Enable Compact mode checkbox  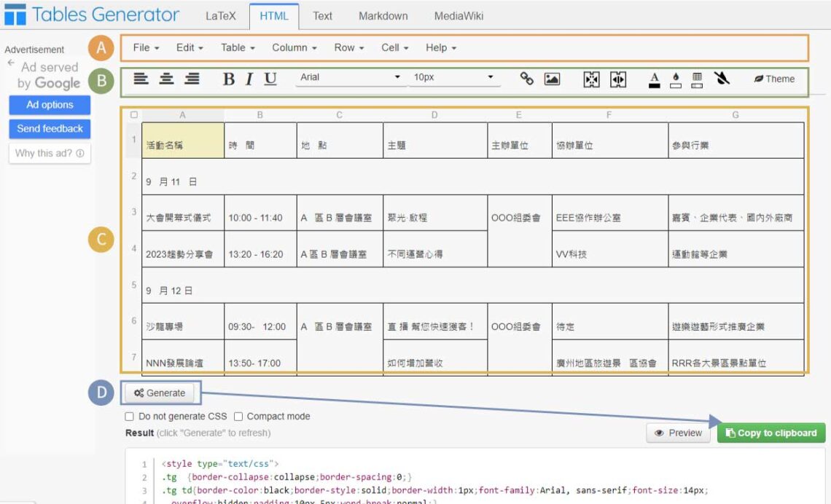pyautogui.click(x=238, y=416)
